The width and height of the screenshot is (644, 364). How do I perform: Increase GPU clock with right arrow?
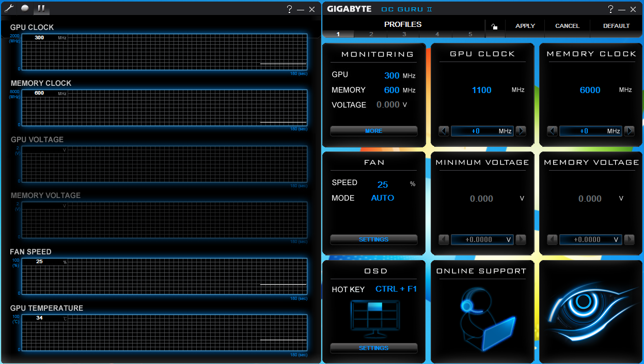(521, 131)
